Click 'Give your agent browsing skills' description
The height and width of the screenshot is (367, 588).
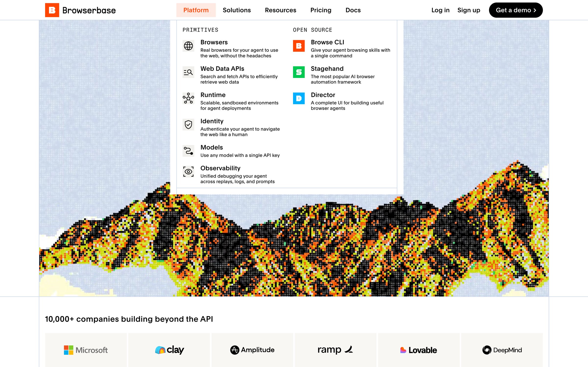coord(350,53)
